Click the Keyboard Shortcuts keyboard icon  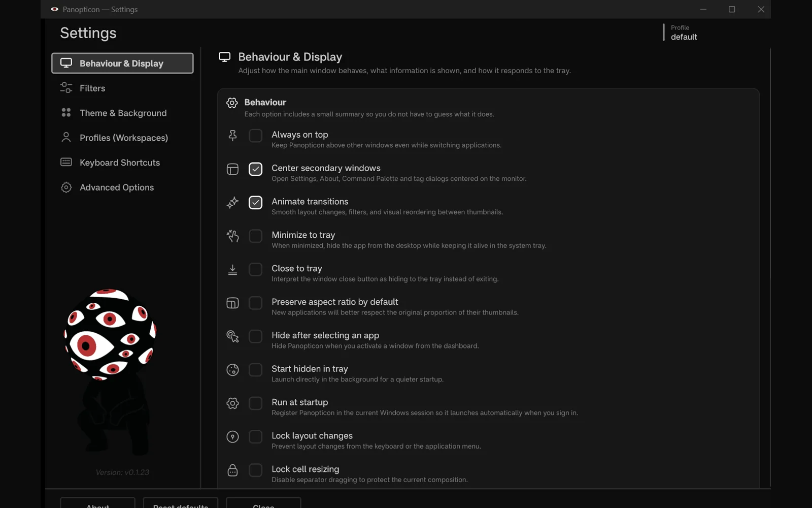click(x=66, y=162)
